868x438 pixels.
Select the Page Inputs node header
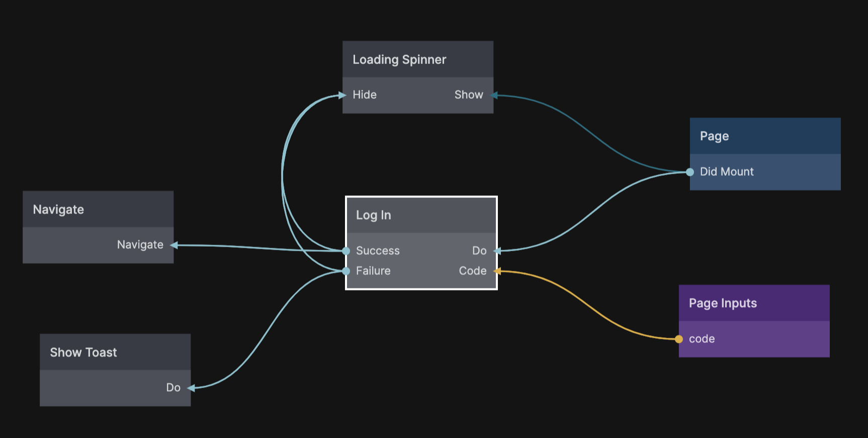point(754,303)
